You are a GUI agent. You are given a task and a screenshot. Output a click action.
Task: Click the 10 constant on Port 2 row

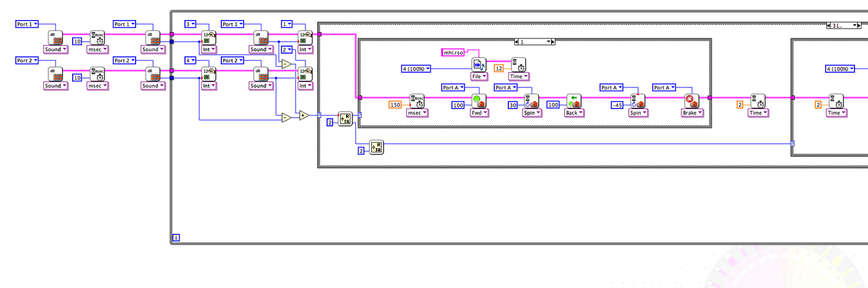[x=78, y=78]
